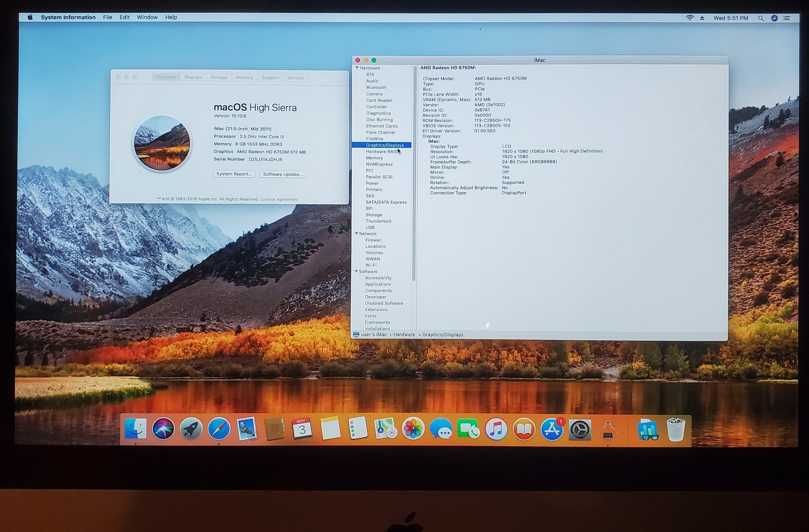Switch to Service tab in About window
The image size is (809, 532).
(296, 78)
